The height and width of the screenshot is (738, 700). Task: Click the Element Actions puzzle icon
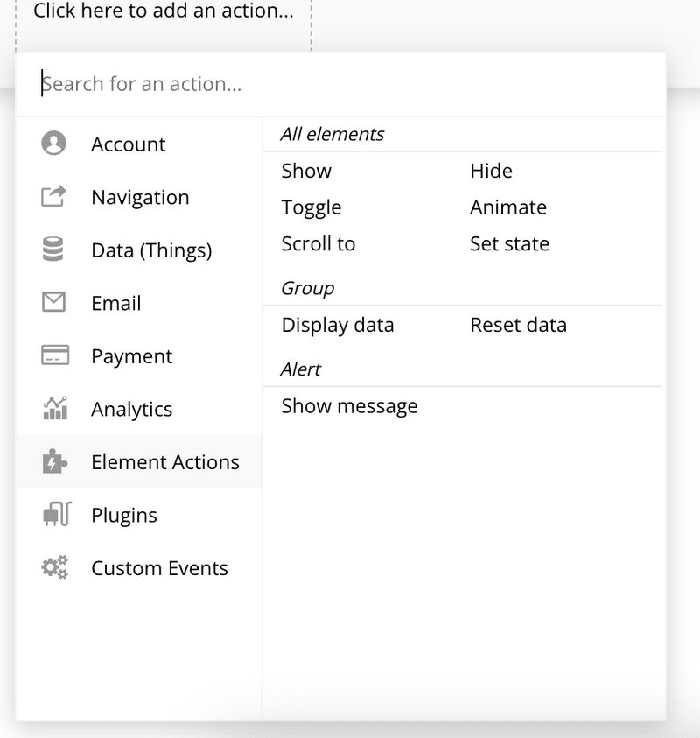tap(54, 460)
